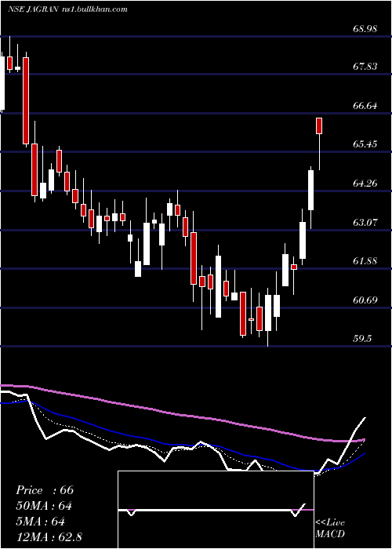The width and height of the screenshot is (392, 549).
Task: Click the '50MA : 64' readout
Action: (x=44, y=506)
